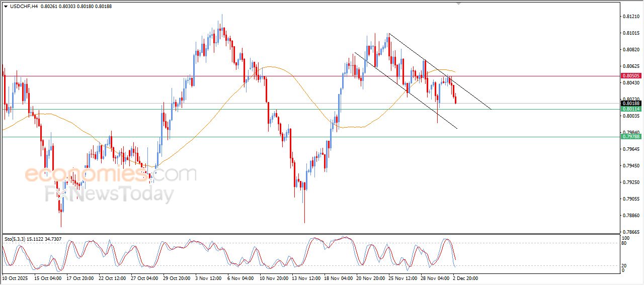
Task: Click the 3 Nov 12:00 time label
Action: point(207,277)
